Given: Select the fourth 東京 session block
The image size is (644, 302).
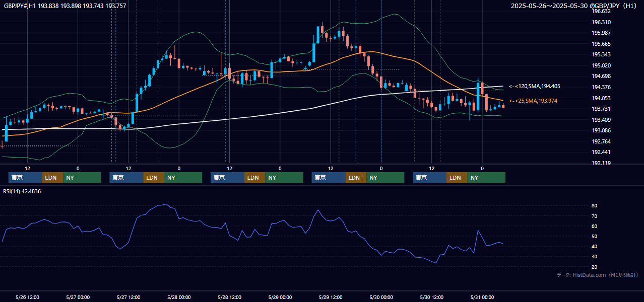Looking at the screenshot, I should click(329, 178).
